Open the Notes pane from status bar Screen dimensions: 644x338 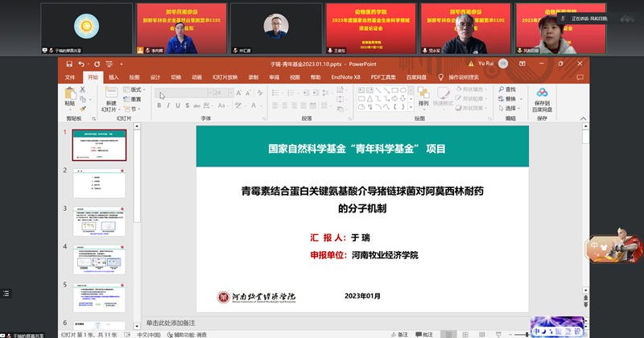point(400,334)
